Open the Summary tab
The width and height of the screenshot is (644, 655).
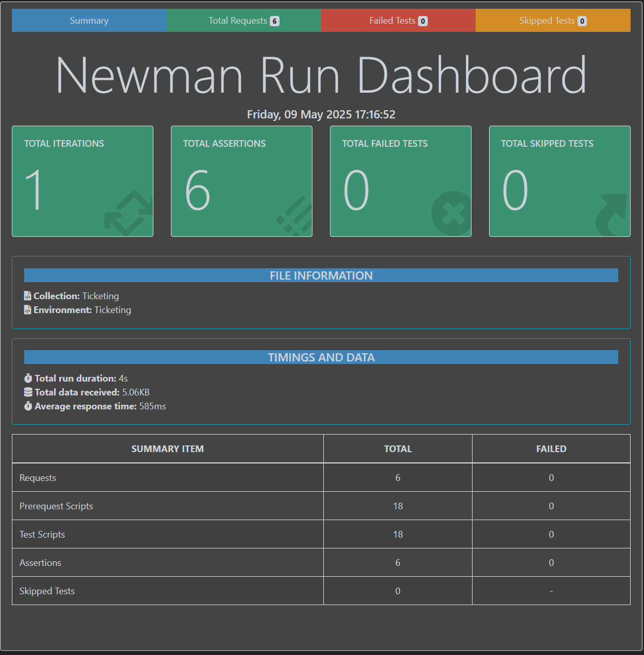pos(89,21)
